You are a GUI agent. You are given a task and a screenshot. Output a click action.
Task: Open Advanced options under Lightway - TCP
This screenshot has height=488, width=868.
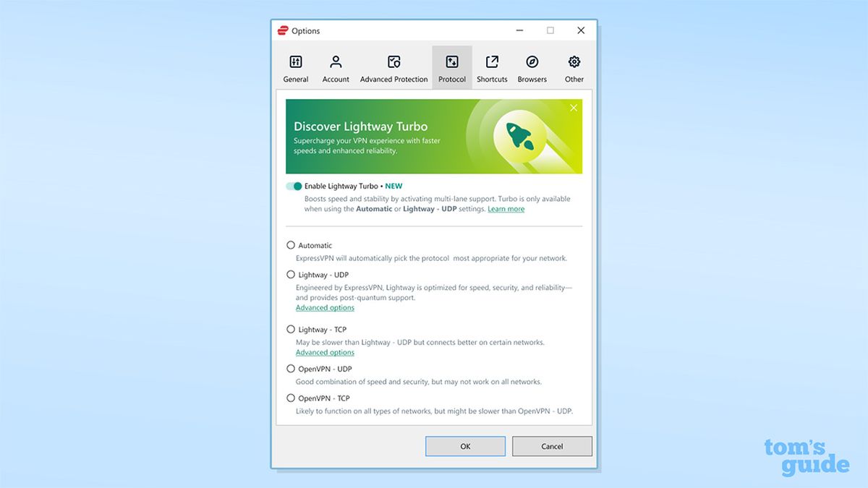tap(325, 353)
